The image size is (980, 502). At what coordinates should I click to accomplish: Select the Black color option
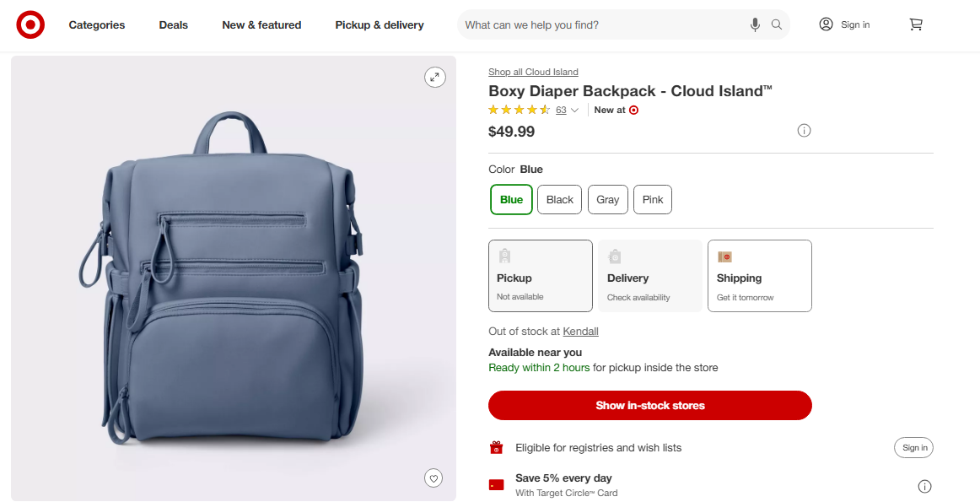click(559, 199)
